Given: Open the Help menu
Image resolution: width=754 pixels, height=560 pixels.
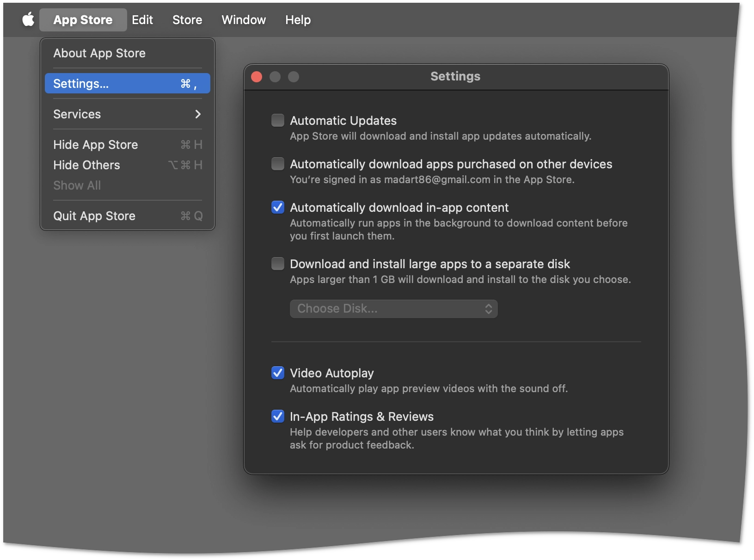Looking at the screenshot, I should pyautogui.click(x=298, y=20).
